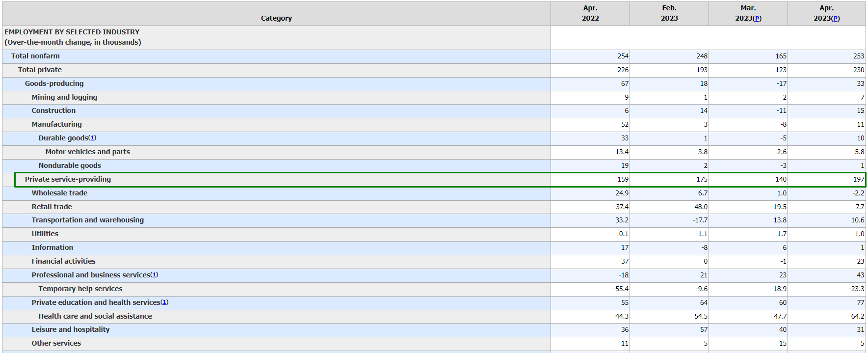
Task: Open the (P) footnote link under Mar. 2023
Action: coord(757,18)
